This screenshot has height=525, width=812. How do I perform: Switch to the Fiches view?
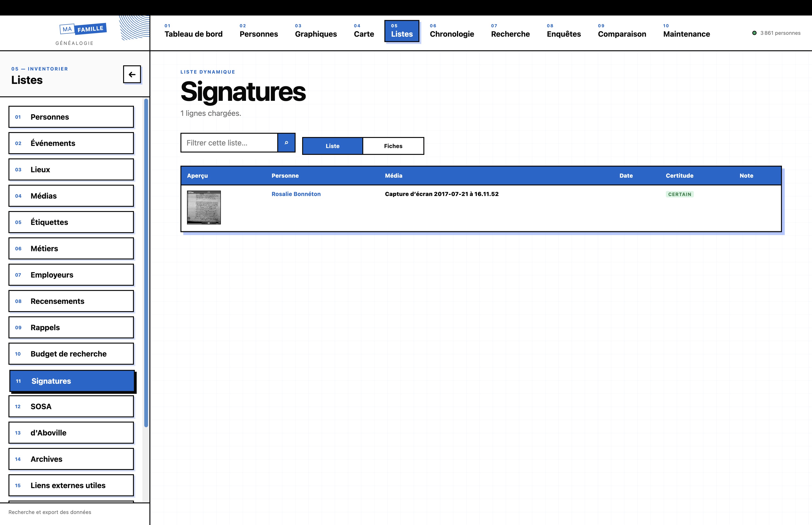tap(393, 146)
